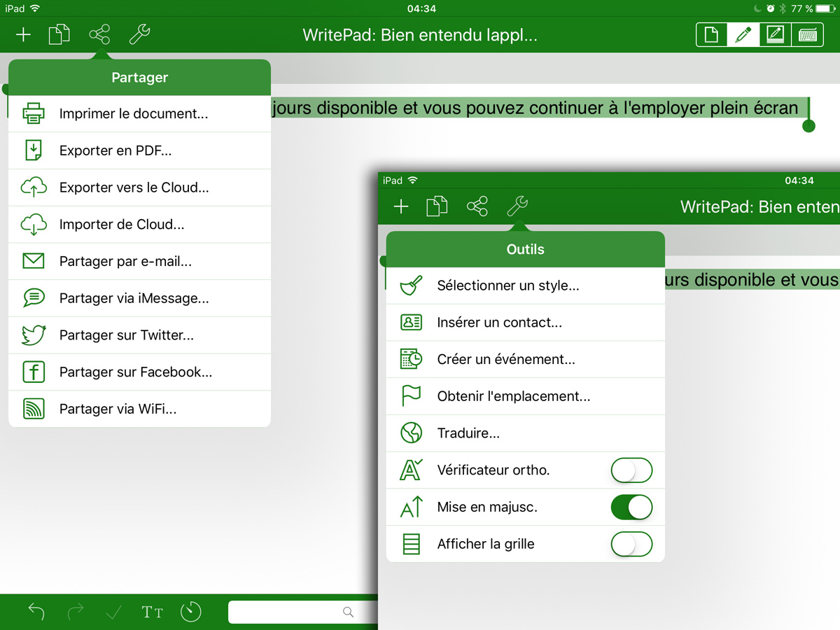Select the pencil-in-box writing mode
Image resolution: width=840 pixels, height=630 pixels.
click(775, 35)
